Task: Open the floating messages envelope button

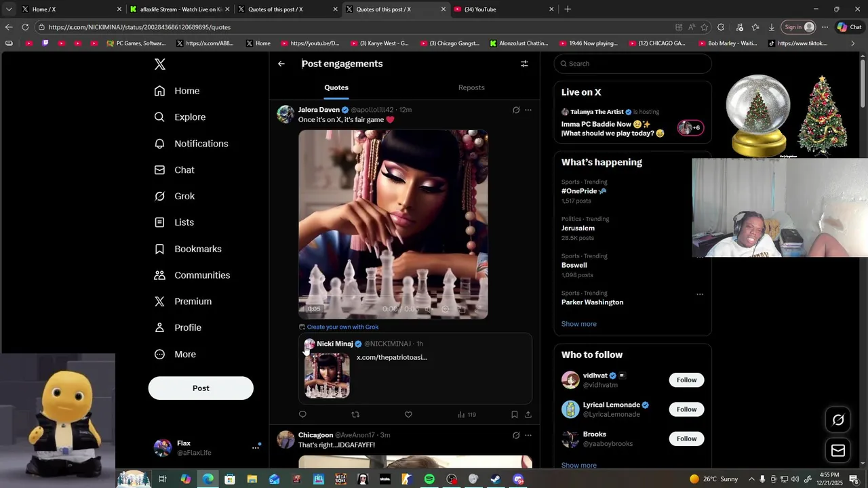Action: [838, 450]
